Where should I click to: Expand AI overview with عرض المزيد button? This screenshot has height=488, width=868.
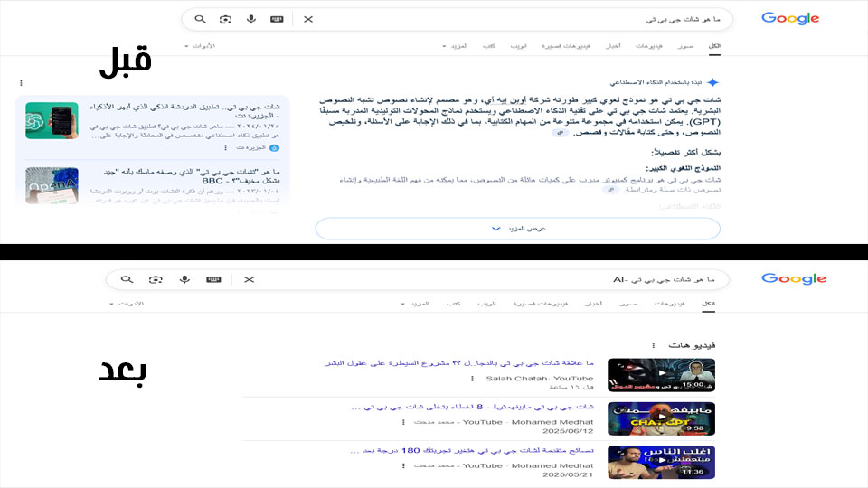[517, 229]
